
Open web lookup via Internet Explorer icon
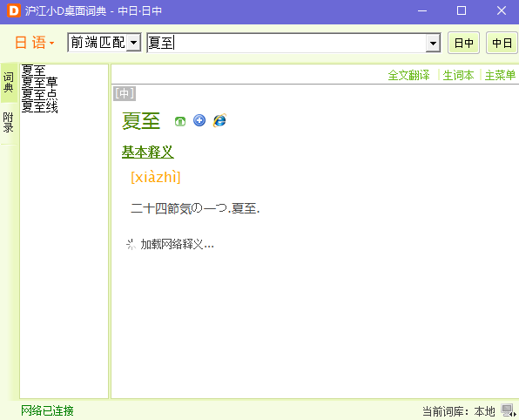pos(219,120)
